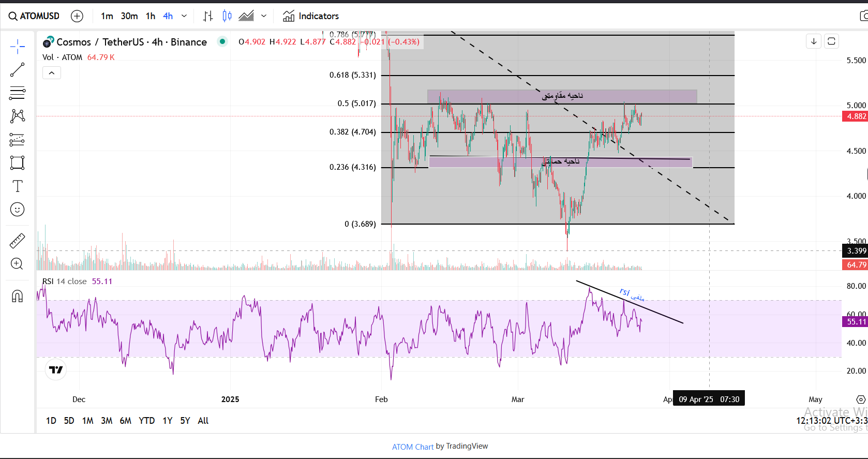Select the 30m timeframe
868x459 pixels.
tap(129, 16)
